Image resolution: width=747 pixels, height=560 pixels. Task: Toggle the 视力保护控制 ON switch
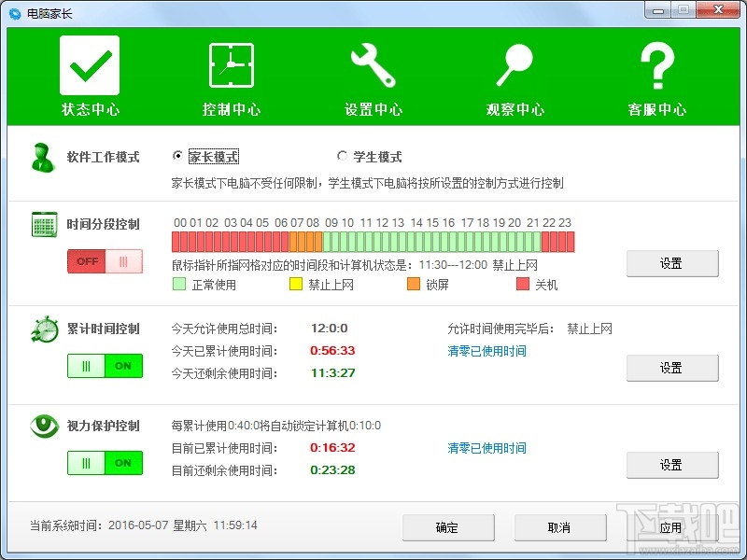(x=105, y=463)
